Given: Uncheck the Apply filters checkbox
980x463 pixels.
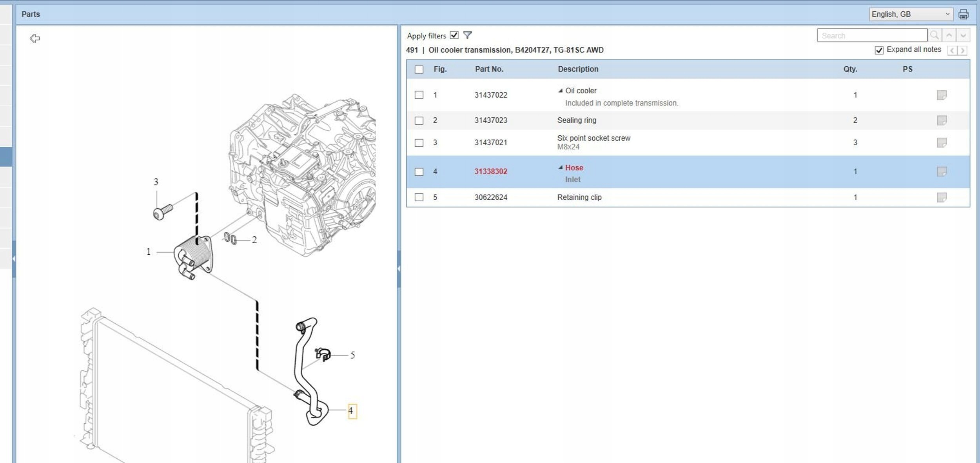Looking at the screenshot, I should click(454, 35).
